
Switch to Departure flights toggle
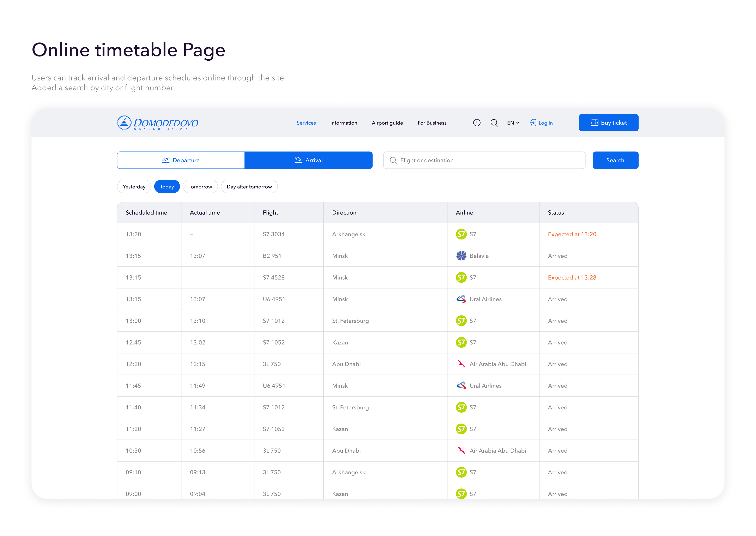181,160
